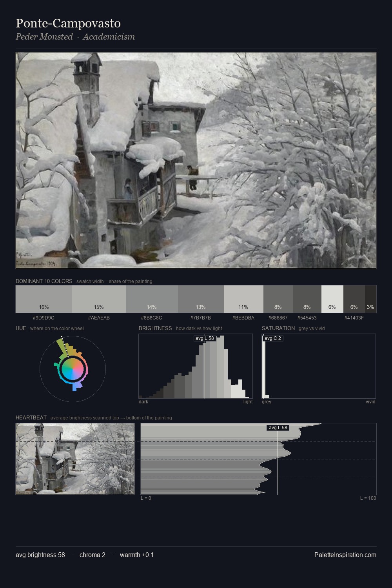The width and height of the screenshot is (392, 588).
Task: Click the hue color wheel center
Action: (73, 369)
